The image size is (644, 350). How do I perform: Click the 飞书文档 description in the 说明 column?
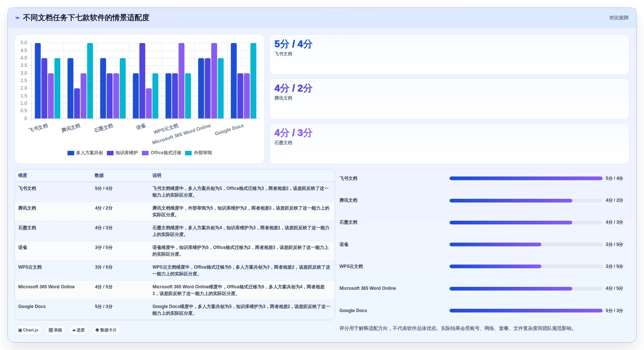[241, 192]
